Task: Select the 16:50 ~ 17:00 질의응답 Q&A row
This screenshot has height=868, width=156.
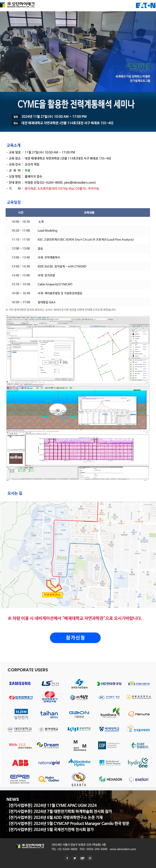Action: point(78,302)
